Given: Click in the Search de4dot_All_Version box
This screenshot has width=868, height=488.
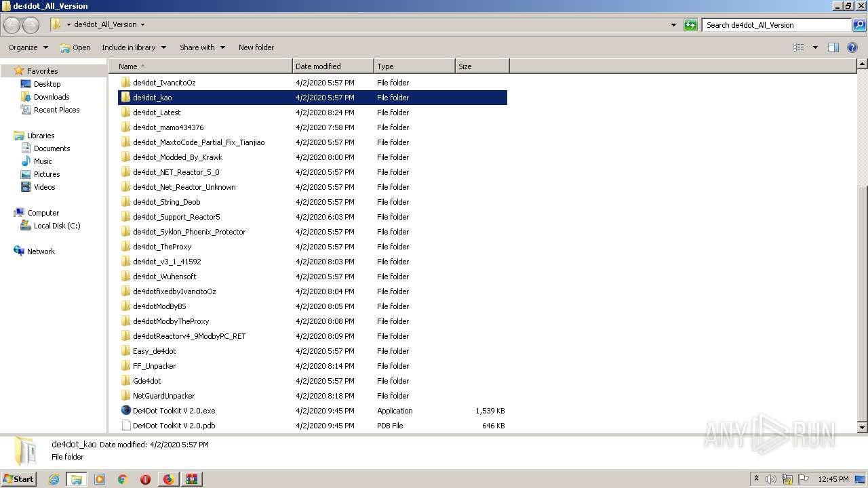Looking at the screenshot, I should pos(777,25).
